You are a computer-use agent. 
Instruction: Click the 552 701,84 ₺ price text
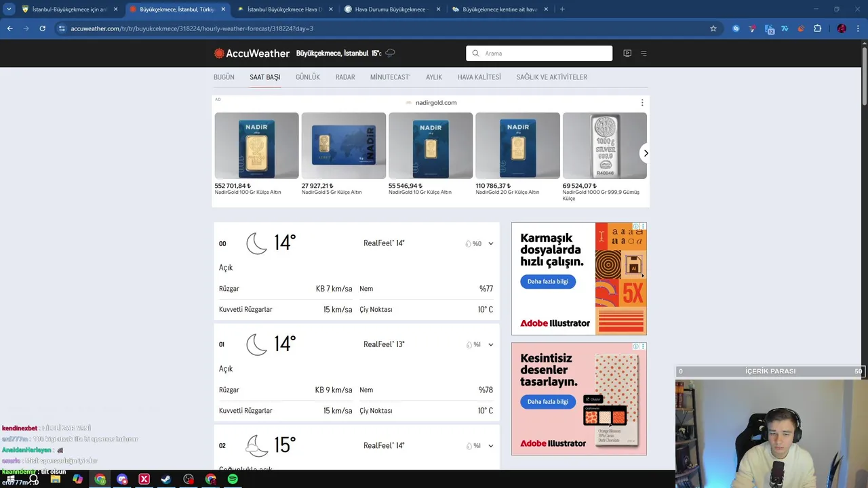coord(233,186)
